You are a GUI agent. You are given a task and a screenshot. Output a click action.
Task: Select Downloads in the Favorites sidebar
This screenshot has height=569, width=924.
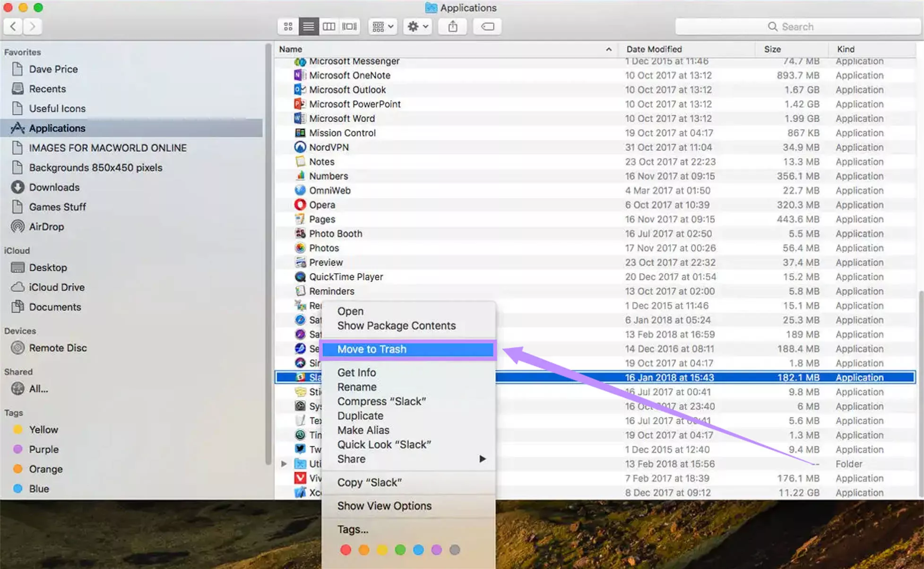pos(54,187)
